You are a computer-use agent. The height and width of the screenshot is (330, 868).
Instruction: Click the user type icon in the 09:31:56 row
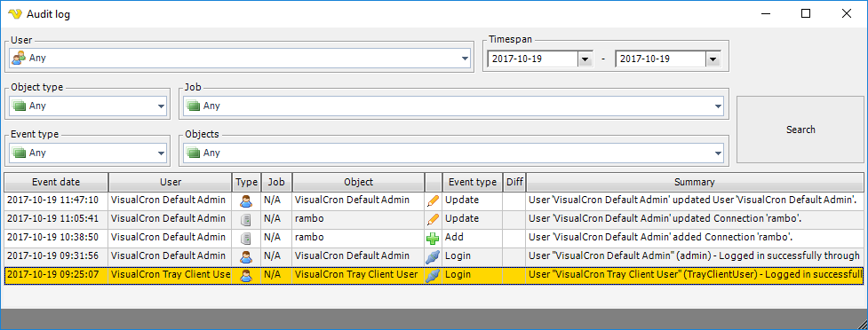(246, 257)
